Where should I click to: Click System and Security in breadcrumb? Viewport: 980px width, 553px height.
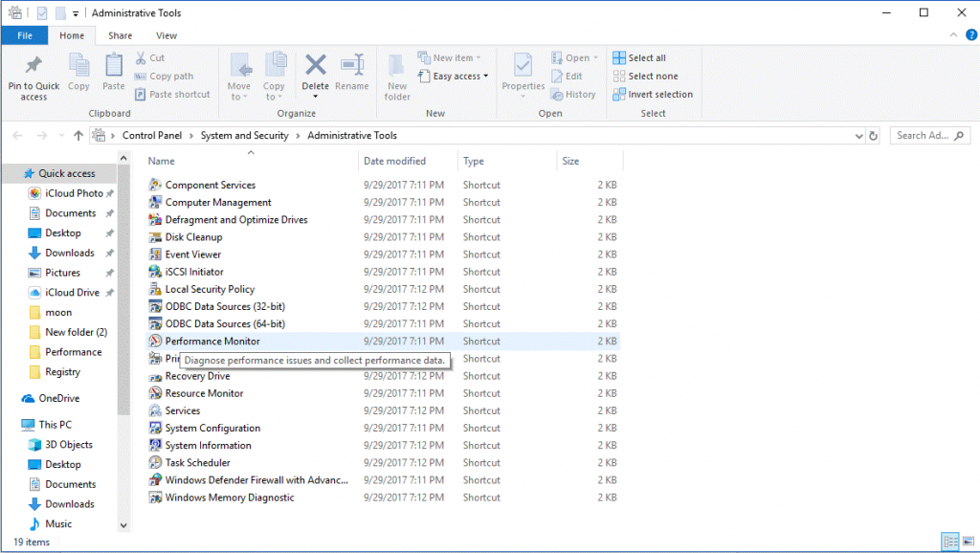tap(244, 136)
